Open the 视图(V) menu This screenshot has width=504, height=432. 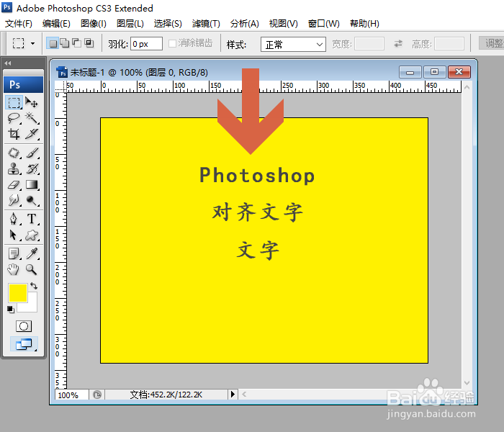(283, 24)
